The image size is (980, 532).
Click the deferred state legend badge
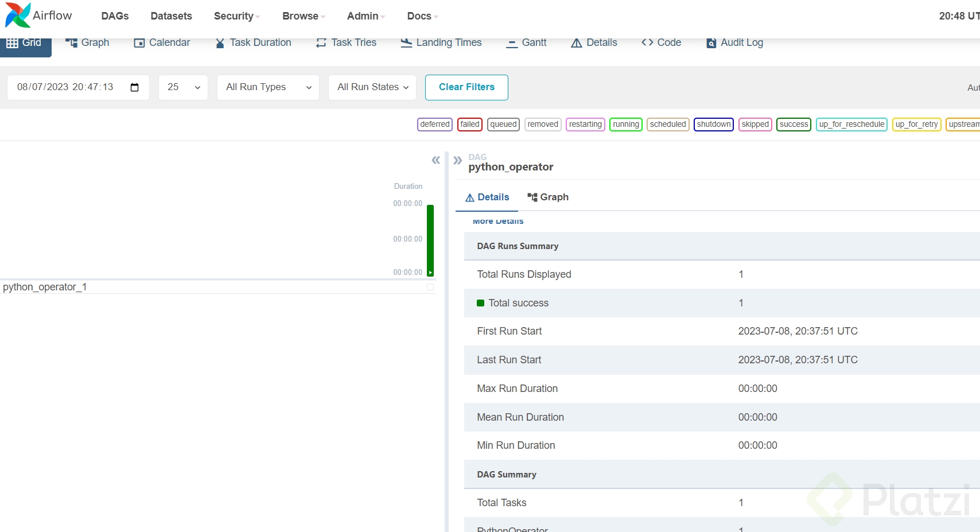pyautogui.click(x=435, y=125)
